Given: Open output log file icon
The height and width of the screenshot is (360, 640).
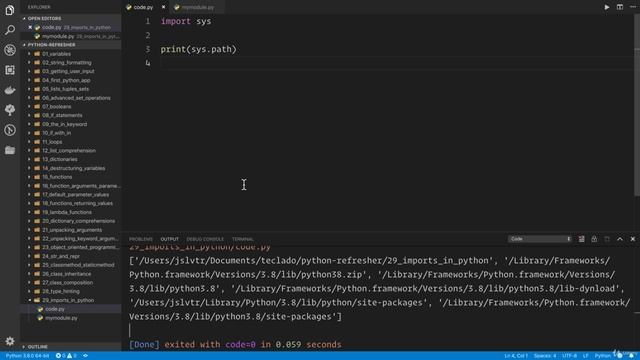Looking at the screenshot, I should (x=607, y=239).
